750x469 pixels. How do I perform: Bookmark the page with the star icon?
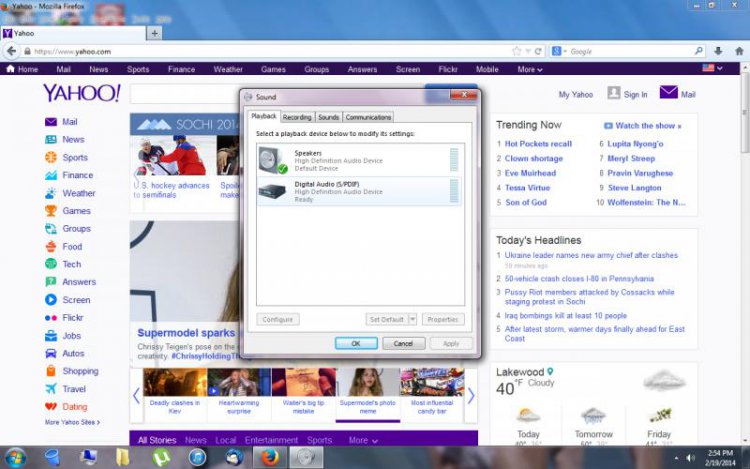tap(517, 51)
